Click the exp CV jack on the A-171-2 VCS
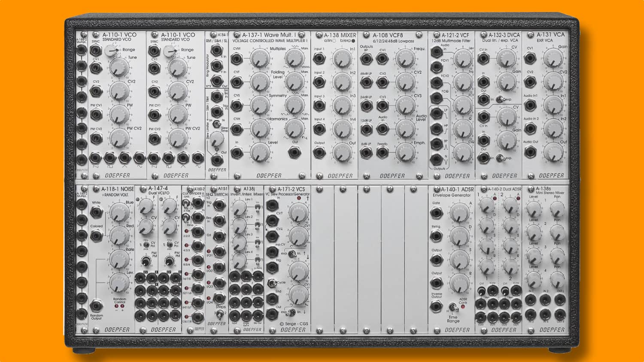This screenshot has height=362, width=644. (271, 251)
